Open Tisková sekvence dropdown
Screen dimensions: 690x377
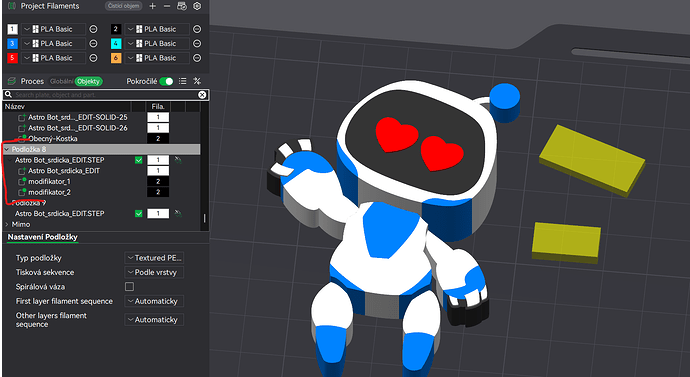pos(154,272)
